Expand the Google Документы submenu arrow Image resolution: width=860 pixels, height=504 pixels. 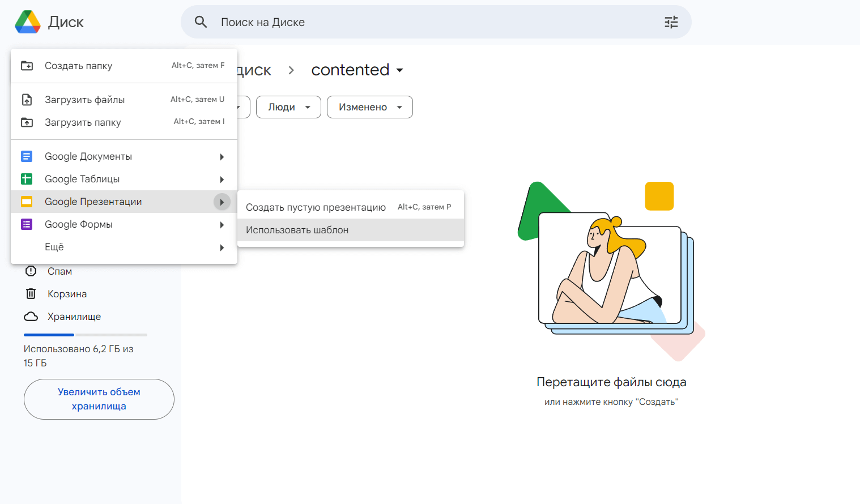pos(222,157)
